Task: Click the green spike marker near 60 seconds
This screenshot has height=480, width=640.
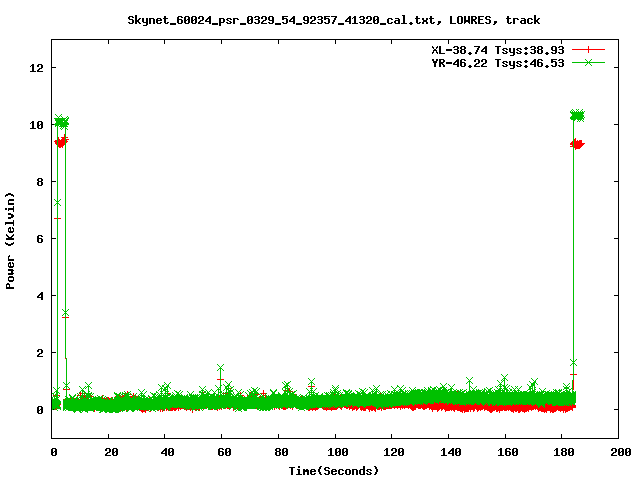Action: (220, 368)
